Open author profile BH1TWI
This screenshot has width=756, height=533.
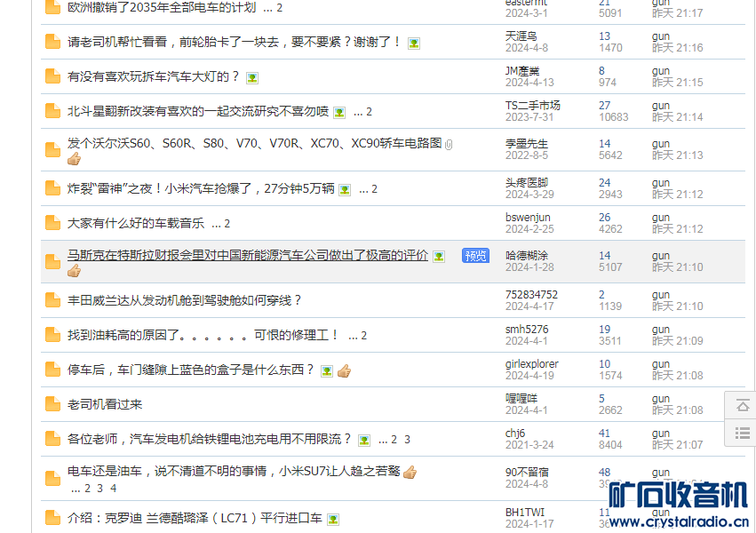pos(524,513)
